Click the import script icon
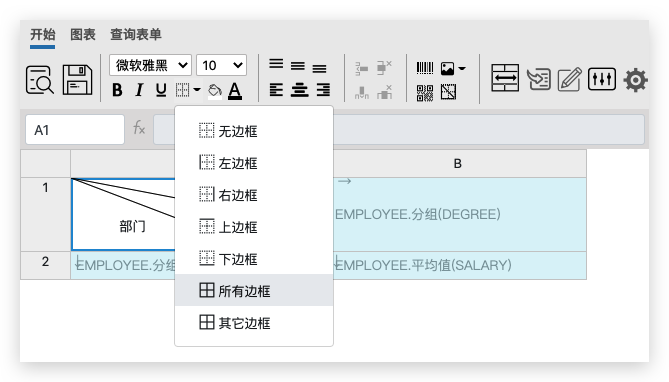Screen dimensions: 669x382 pos(538,79)
